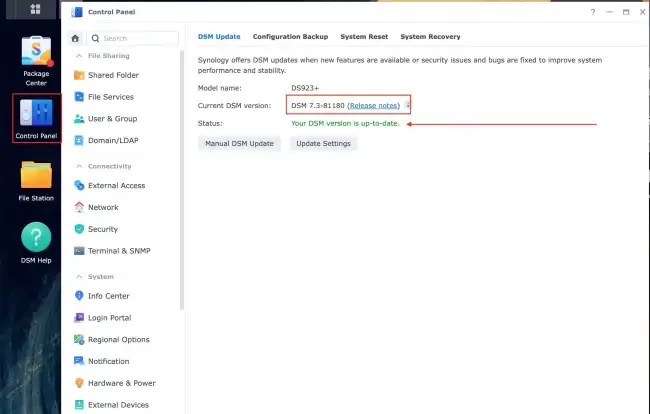Select Domain/LDAP in sidebar
The image size is (650, 414).
[113, 140]
